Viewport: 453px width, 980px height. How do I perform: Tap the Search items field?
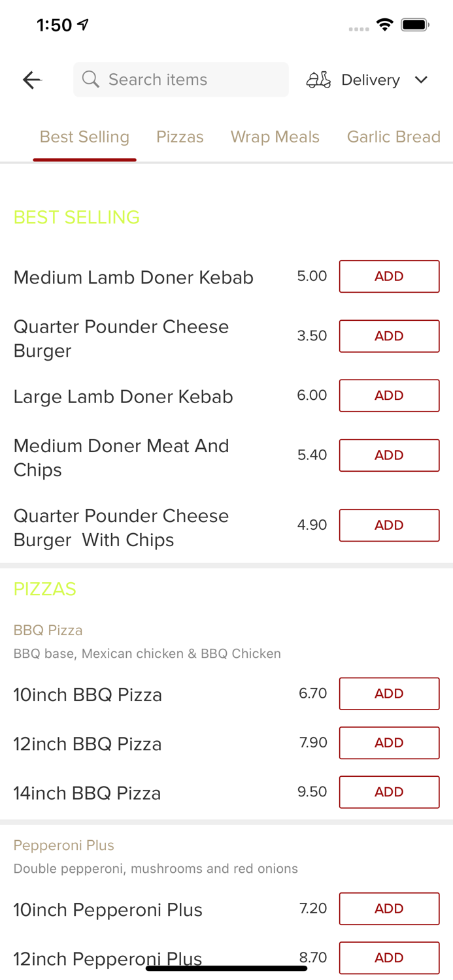click(181, 79)
